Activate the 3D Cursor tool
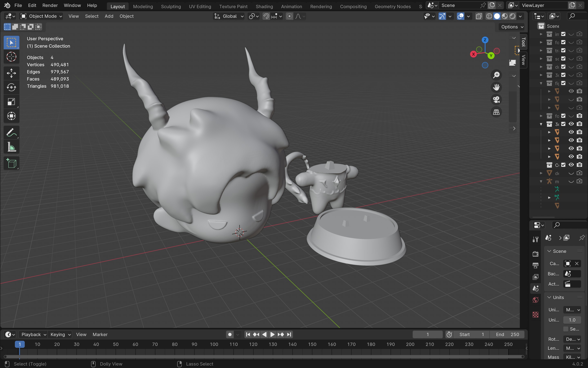The width and height of the screenshot is (588, 368). (11, 57)
